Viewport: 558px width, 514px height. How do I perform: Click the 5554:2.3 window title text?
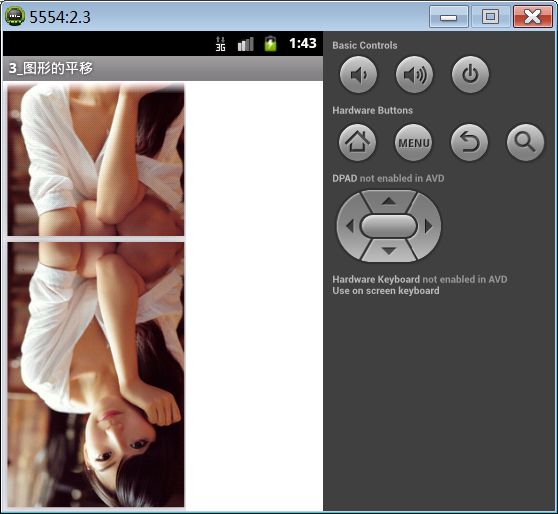coord(60,17)
